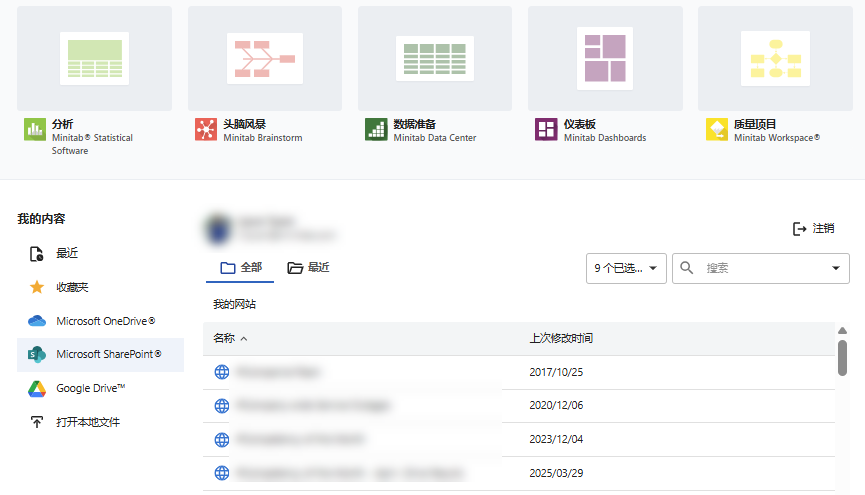865x495 pixels.
Task: Click the date 2020/12/06
Action: 556,406
